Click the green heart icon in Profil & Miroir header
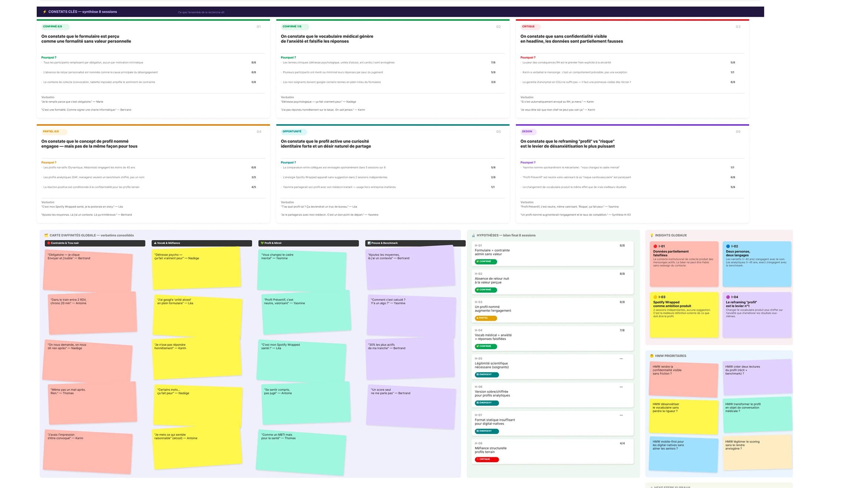The width and height of the screenshot is (868, 488). pos(262,243)
